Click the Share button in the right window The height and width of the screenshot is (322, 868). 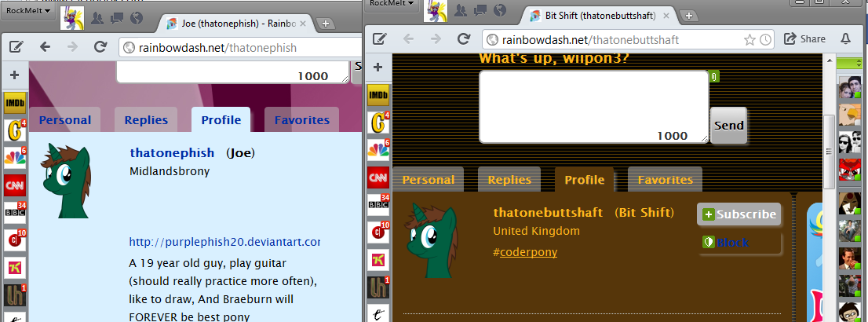[804, 38]
